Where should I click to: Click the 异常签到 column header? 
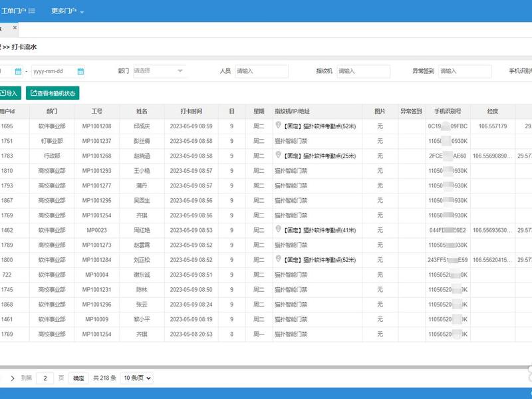[x=411, y=111]
